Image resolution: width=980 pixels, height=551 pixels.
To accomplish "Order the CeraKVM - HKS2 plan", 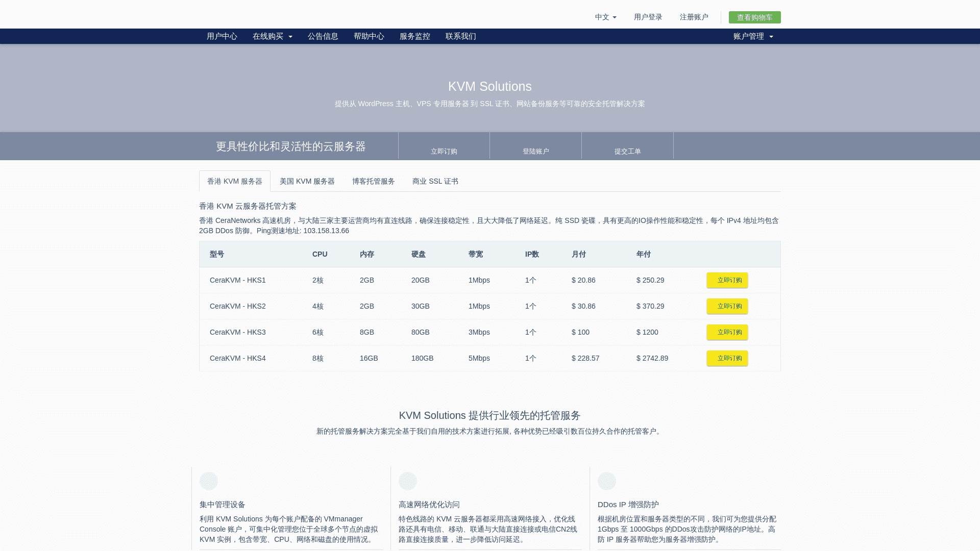I will tap(727, 306).
